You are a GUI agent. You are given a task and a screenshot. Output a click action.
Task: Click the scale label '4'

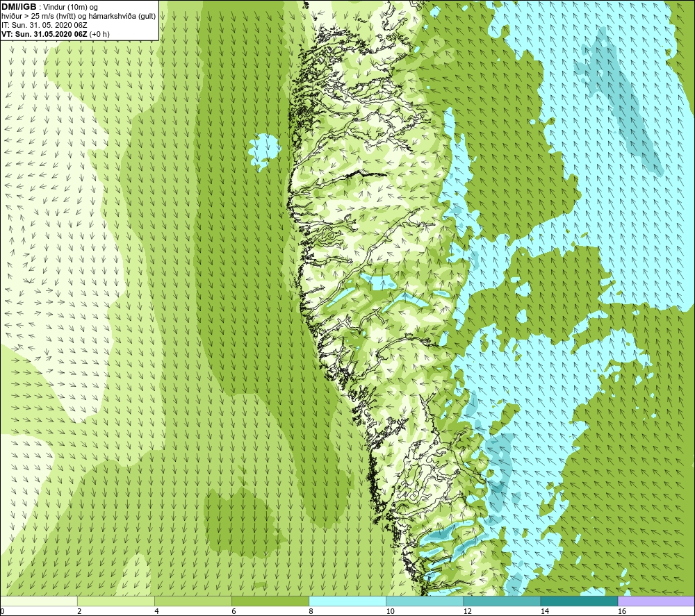coord(156,611)
